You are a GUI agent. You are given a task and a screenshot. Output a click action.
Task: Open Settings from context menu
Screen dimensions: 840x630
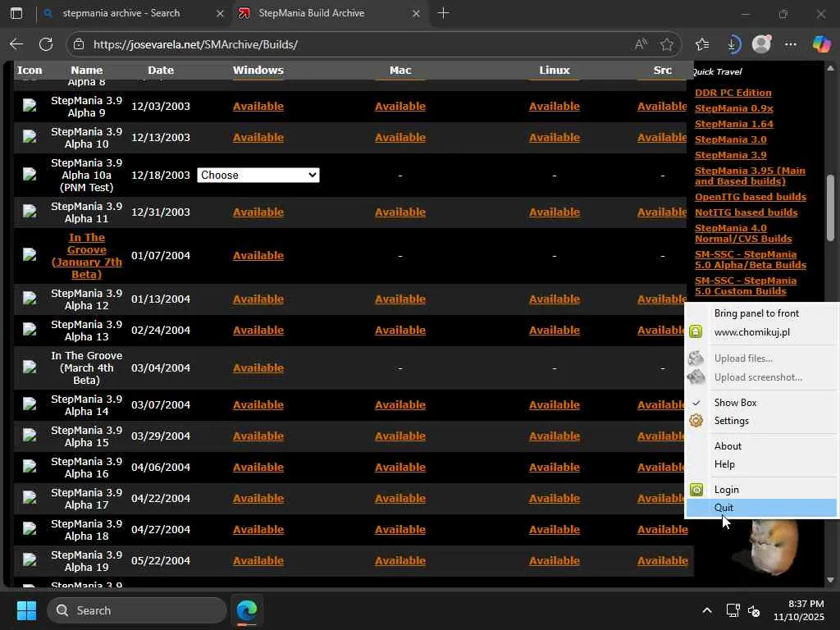click(x=731, y=421)
